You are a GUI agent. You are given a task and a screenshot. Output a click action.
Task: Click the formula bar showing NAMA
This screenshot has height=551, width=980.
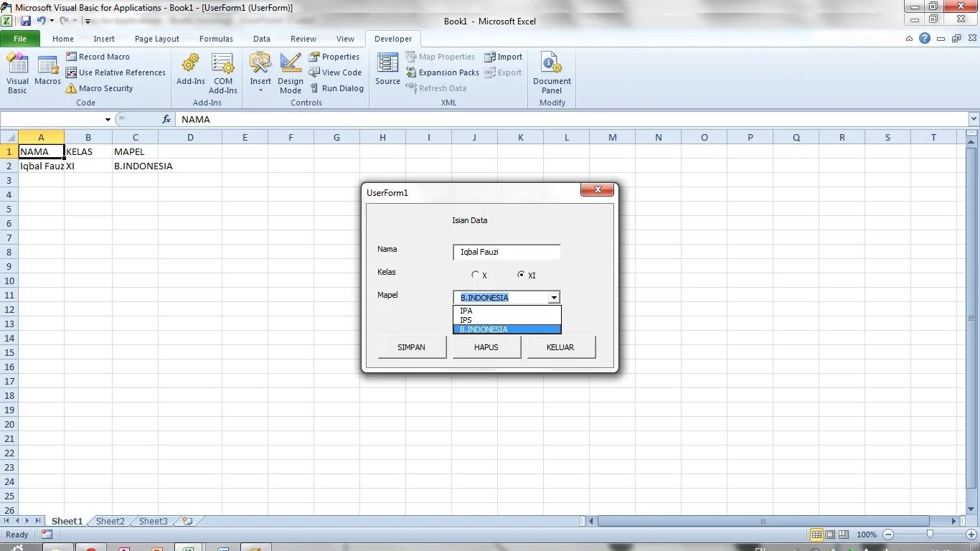573,120
